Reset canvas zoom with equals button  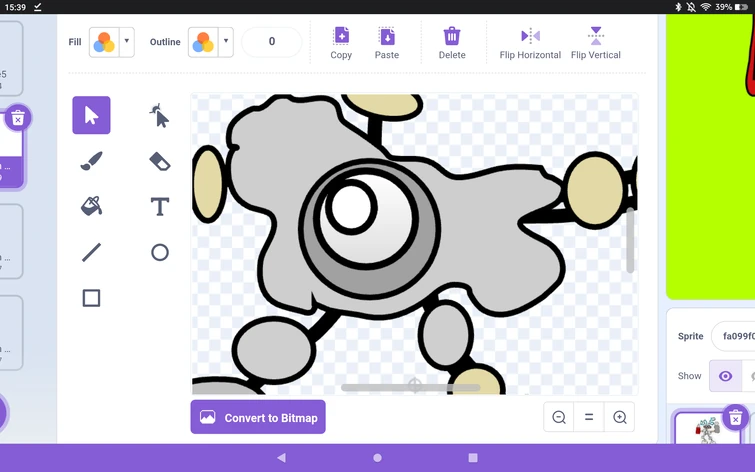click(589, 417)
